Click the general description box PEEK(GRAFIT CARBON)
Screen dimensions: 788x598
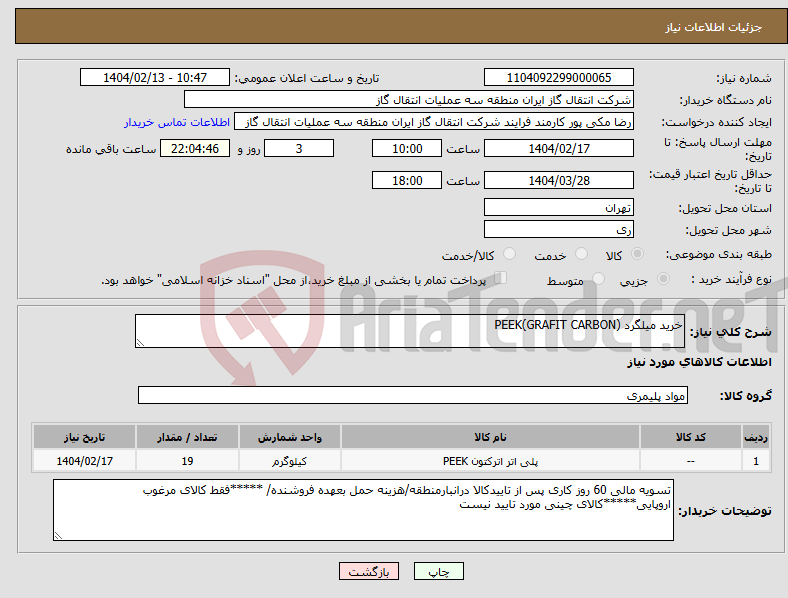point(410,331)
